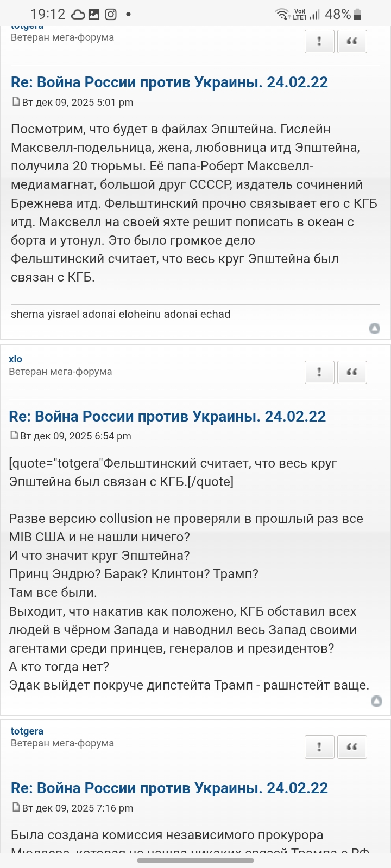
Task: Report totgera's 5:01 pm post
Action: coord(319,41)
